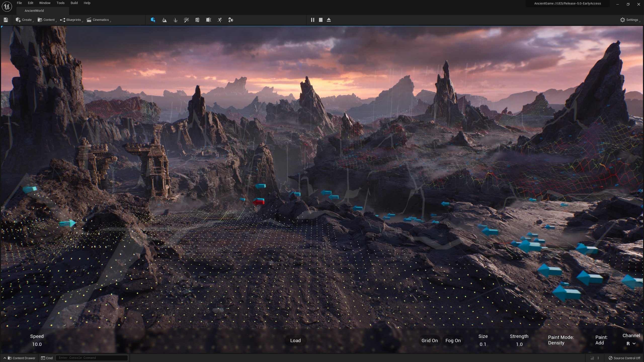Screen dimensions: 644x362
Task: Toggle Grid On setting to off
Action: pos(429,340)
